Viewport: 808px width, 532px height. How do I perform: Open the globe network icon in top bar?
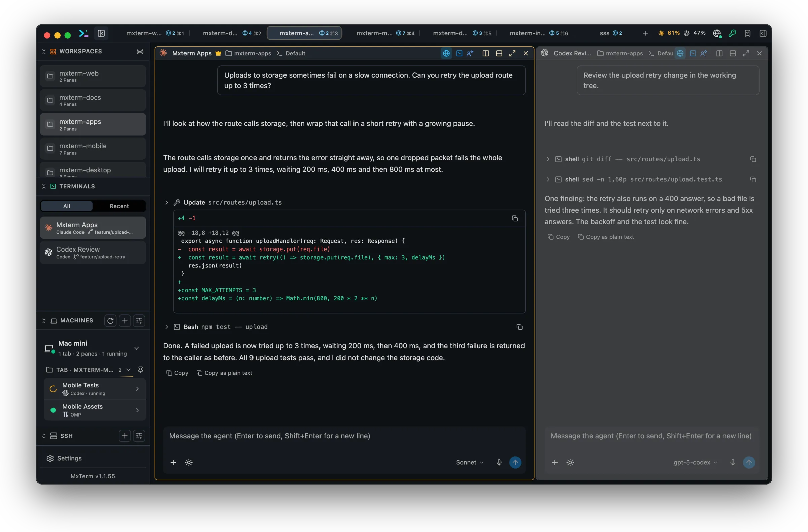tap(717, 33)
